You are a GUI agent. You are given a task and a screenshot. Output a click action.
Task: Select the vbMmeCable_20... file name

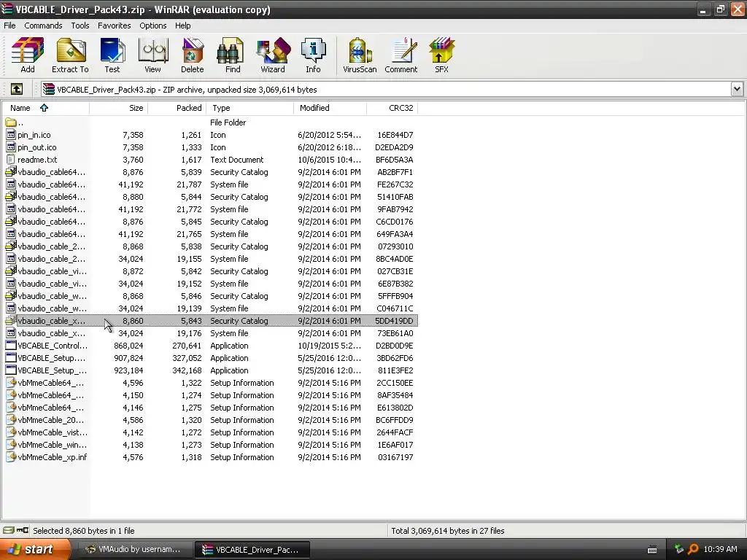click(50, 419)
